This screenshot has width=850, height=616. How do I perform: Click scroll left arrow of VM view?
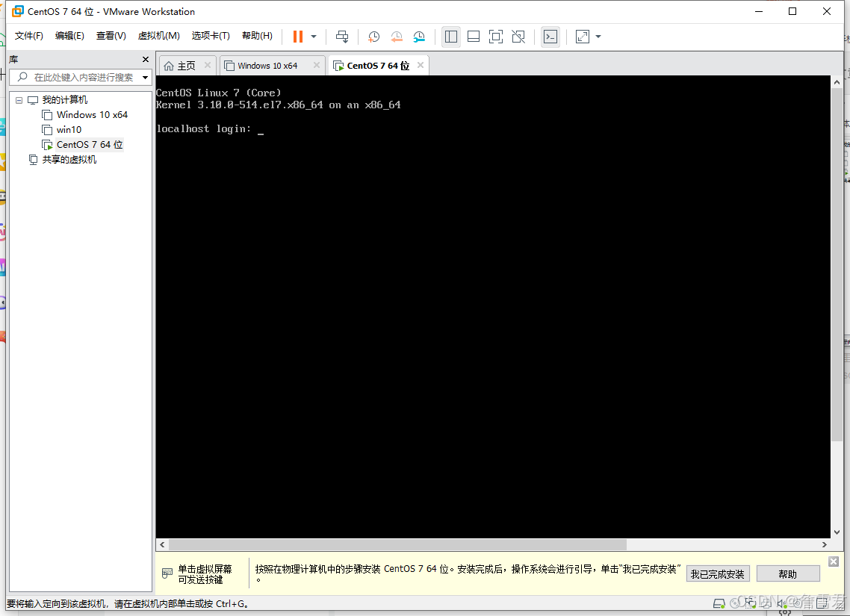(x=162, y=544)
